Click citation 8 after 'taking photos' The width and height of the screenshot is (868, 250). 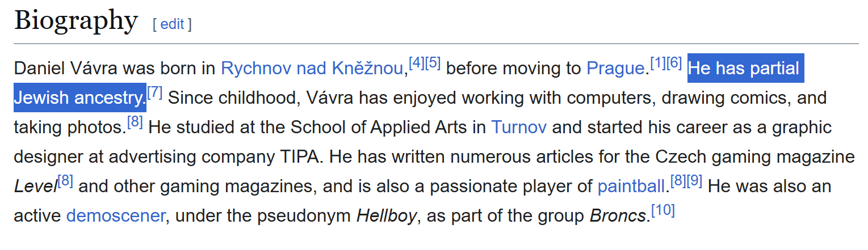pos(134,122)
